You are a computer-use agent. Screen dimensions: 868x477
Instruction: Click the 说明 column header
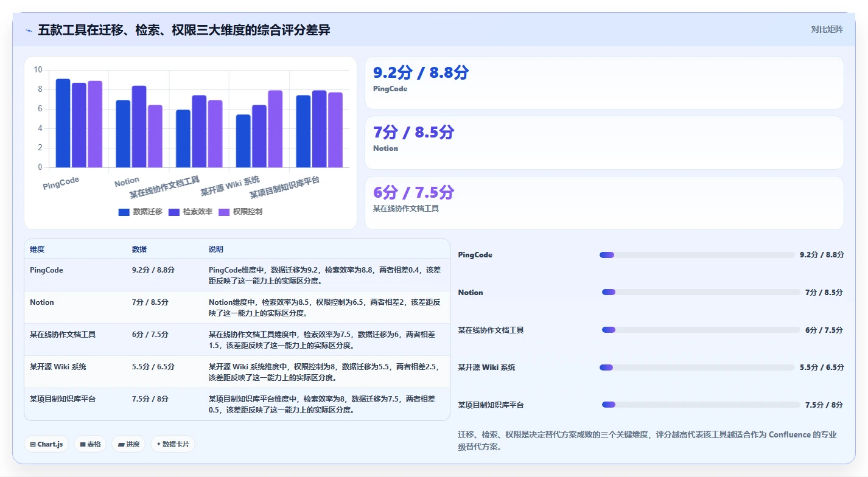tap(216, 249)
